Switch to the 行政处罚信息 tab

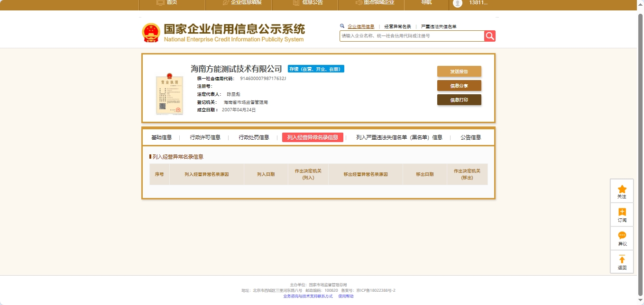[254, 137]
